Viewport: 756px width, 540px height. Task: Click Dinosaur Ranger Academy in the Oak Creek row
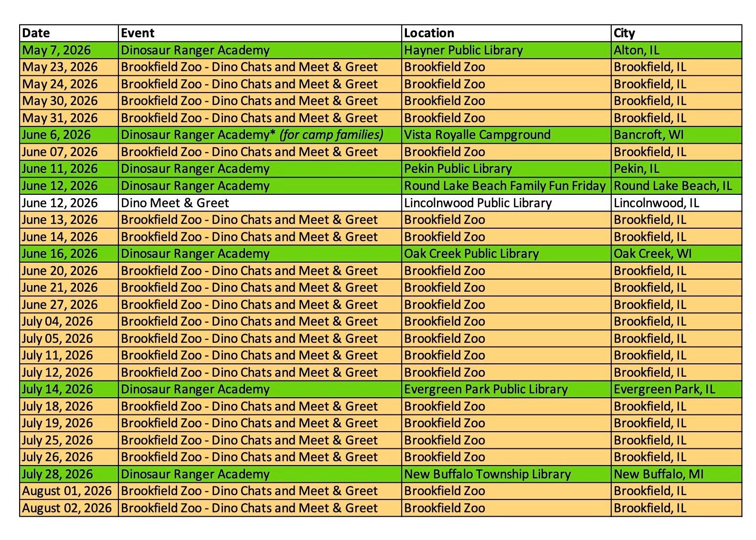pyautogui.click(x=260, y=254)
